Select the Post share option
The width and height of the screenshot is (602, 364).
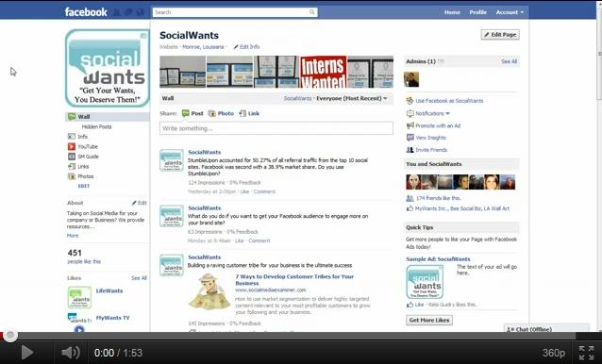point(192,113)
